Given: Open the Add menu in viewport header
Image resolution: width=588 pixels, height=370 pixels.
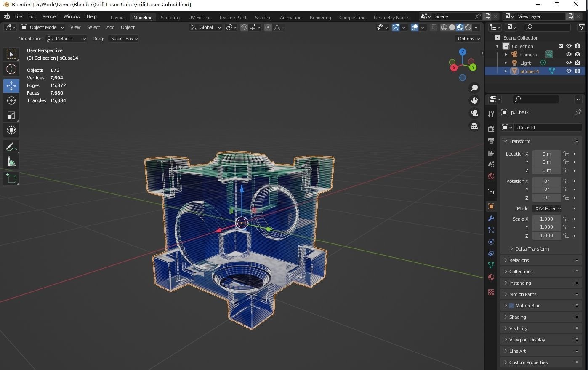Looking at the screenshot, I should click(110, 27).
